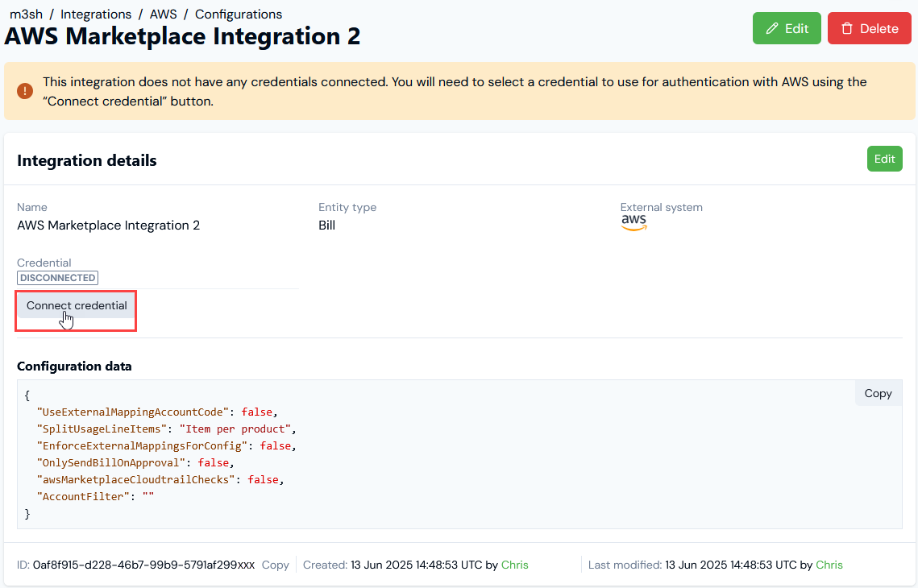918x588 pixels.
Task: Open the Chris link next to Last modified
Action: (829, 565)
